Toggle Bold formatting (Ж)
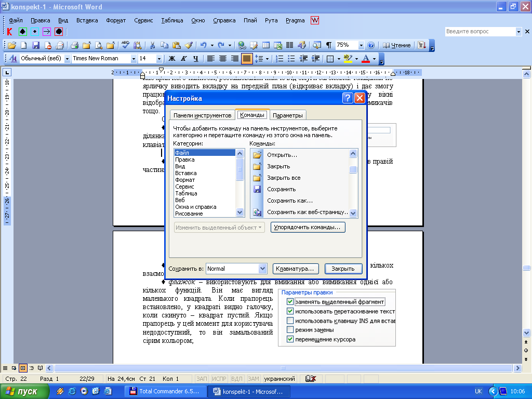This screenshot has height=399, width=532. pyautogui.click(x=172, y=59)
